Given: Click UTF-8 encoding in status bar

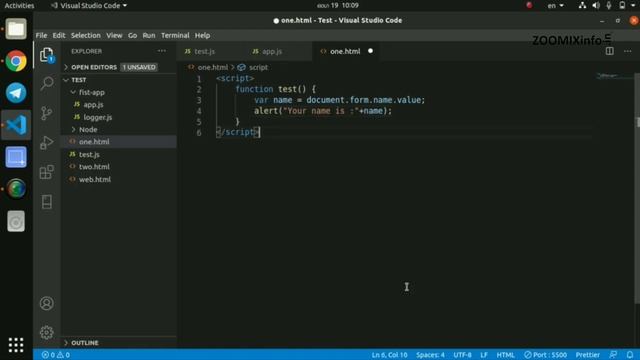Looking at the screenshot, I should click(462, 355).
